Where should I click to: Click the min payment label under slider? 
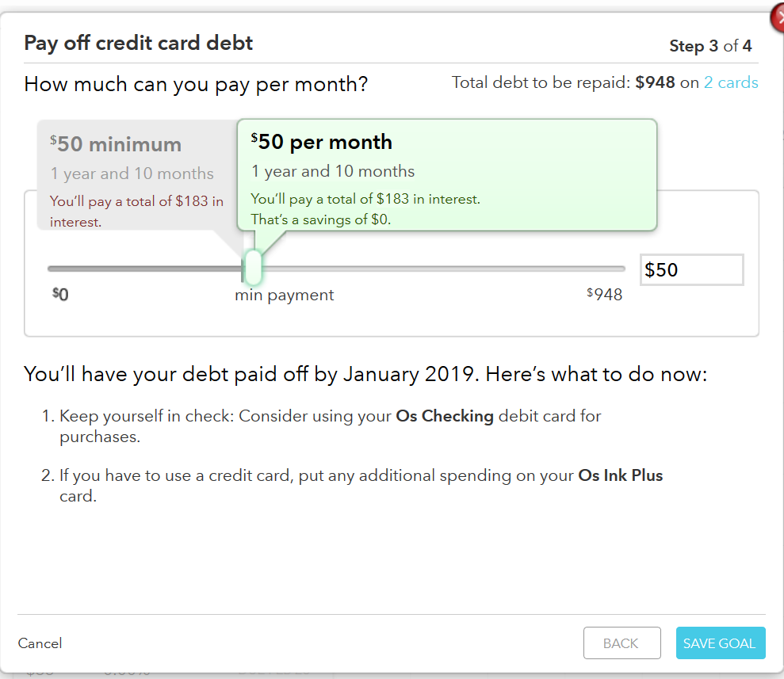pyautogui.click(x=285, y=296)
